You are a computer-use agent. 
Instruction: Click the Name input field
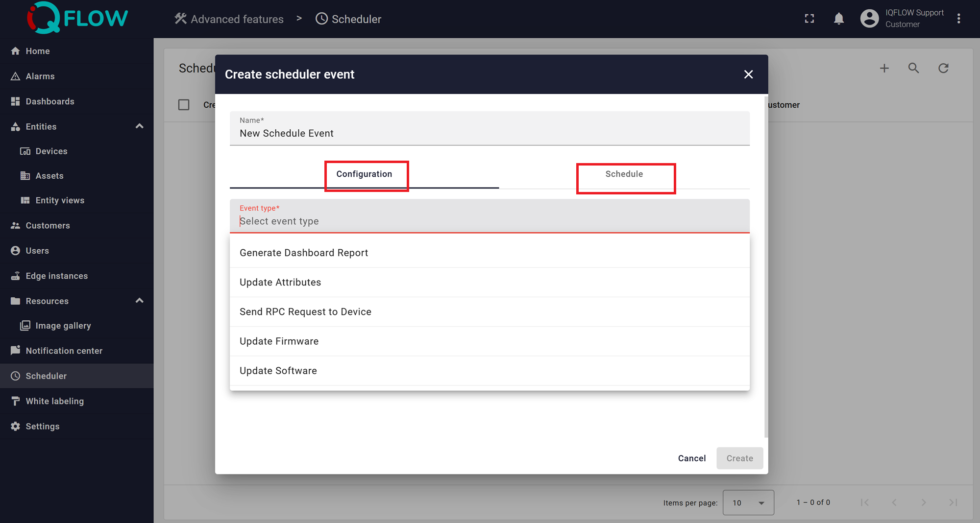pyautogui.click(x=489, y=133)
